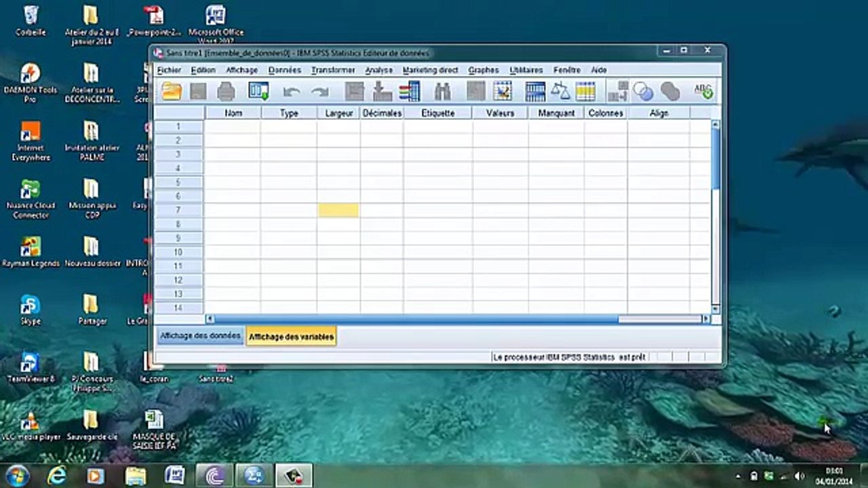The width and height of the screenshot is (868, 488).
Task: Open the Partager desktop folder
Action: [92, 310]
